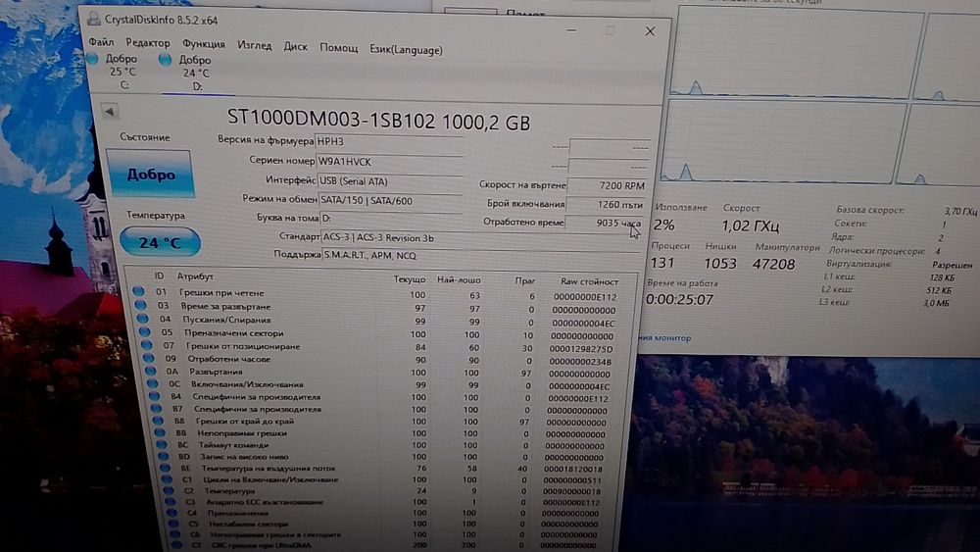Click rotation speed value 7200 RPM

click(x=607, y=185)
